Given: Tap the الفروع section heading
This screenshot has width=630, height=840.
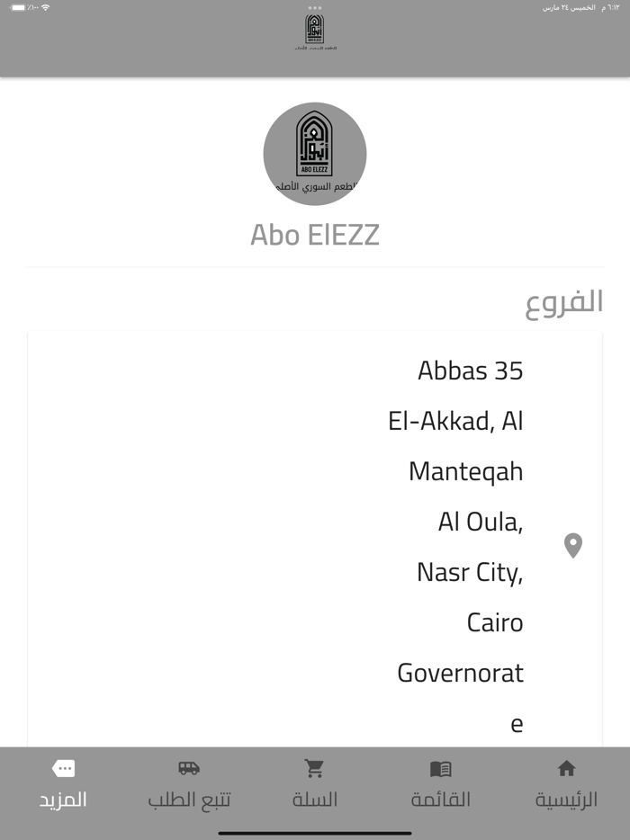Looking at the screenshot, I should (566, 301).
